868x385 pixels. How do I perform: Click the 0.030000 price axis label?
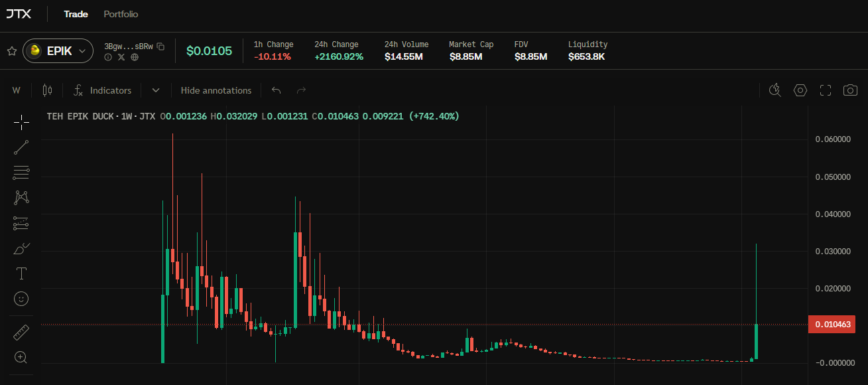pos(832,251)
